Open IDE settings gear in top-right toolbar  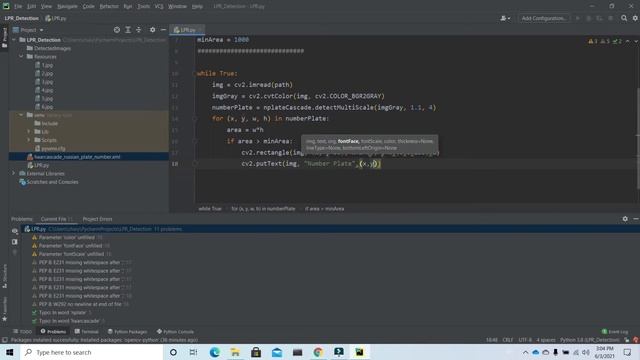click(x=636, y=18)
